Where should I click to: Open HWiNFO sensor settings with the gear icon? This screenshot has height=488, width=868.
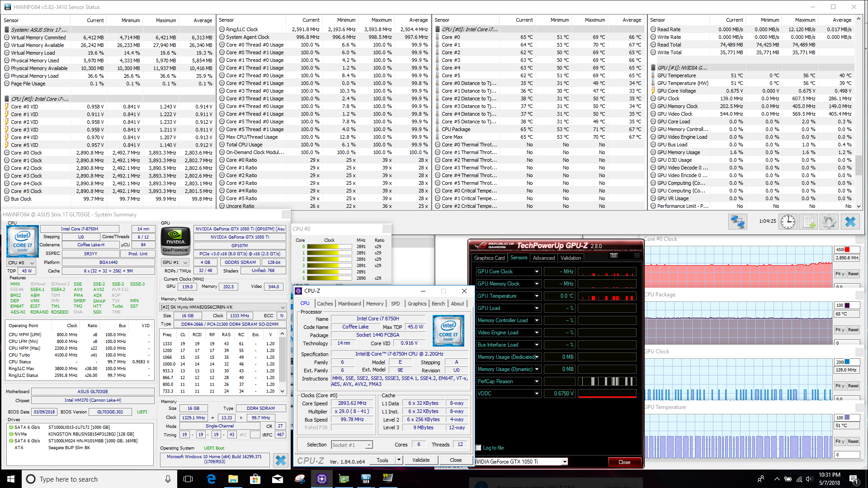click(x=829, y=221)
